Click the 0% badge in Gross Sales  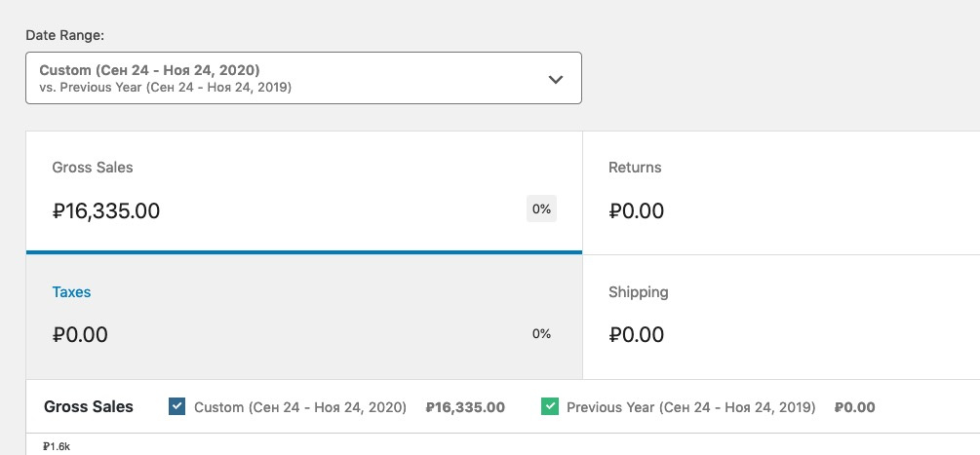tap(541, 209)
